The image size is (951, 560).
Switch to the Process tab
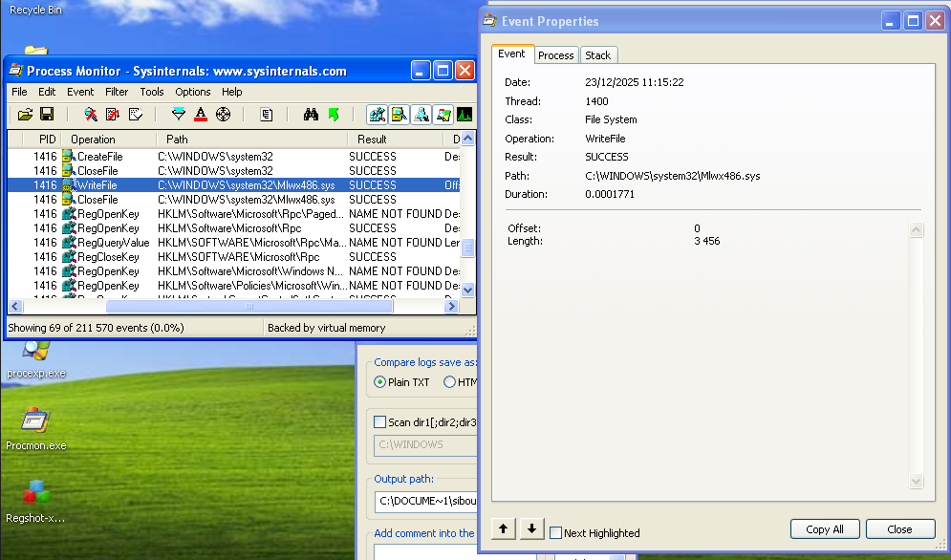pyautogui.click(x=555, y=55)
